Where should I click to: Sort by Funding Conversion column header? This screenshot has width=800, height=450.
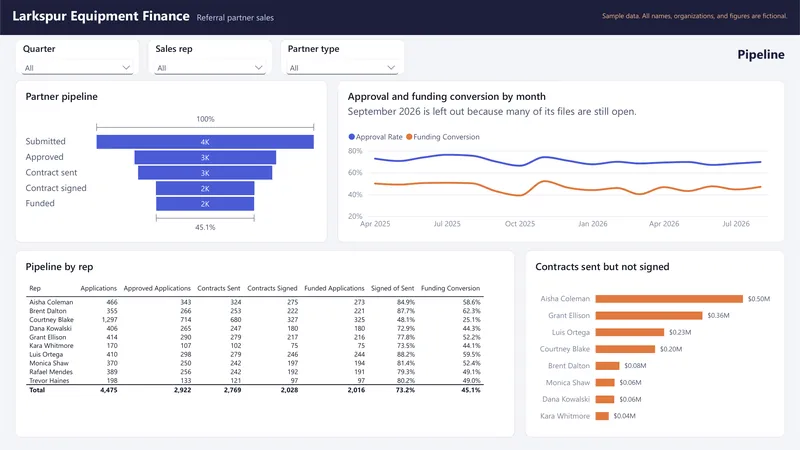[451, 288]
